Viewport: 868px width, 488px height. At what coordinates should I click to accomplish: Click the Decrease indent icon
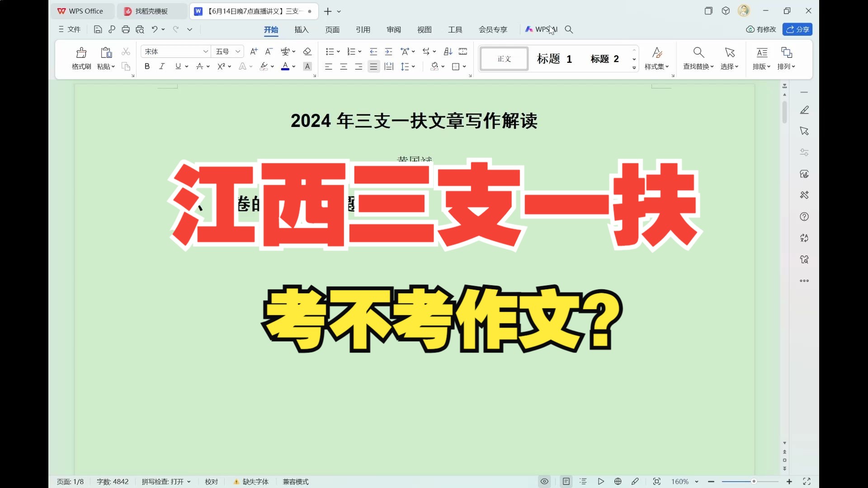point(373,52)
